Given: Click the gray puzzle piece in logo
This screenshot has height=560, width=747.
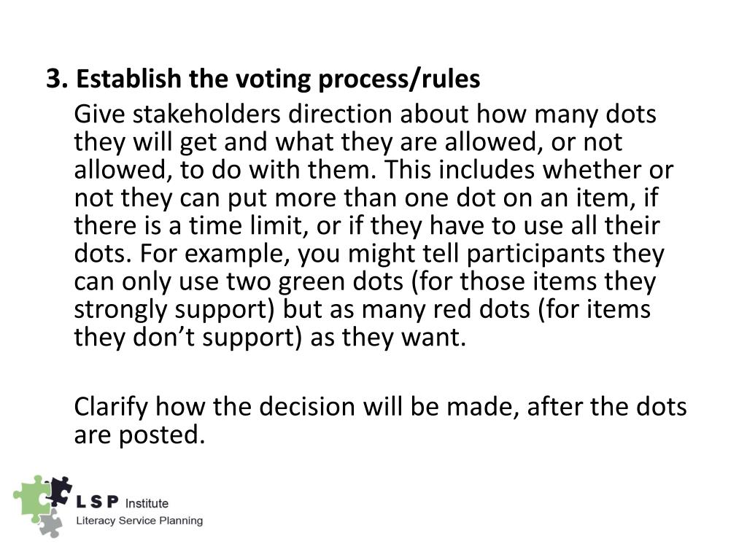Looking at the screenshot, I should [50, 524].
